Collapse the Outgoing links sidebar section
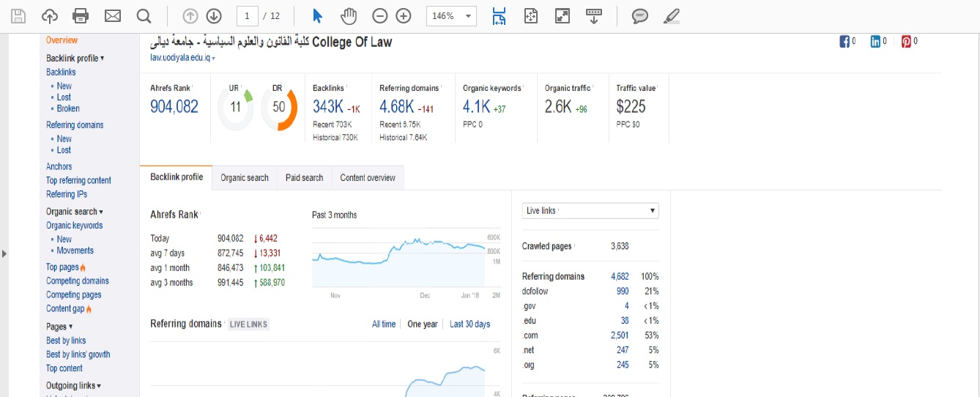980x397 pixels. click(73, 385)
